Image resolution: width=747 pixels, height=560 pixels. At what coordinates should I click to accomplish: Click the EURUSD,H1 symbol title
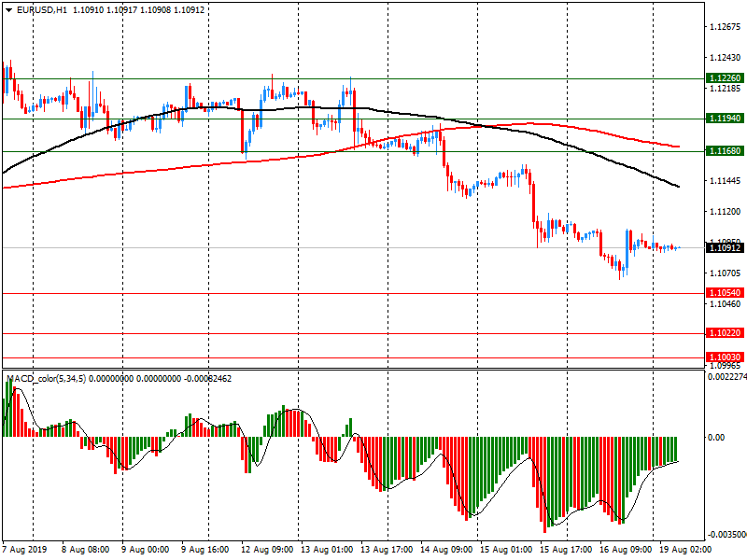tap(42, 10)
